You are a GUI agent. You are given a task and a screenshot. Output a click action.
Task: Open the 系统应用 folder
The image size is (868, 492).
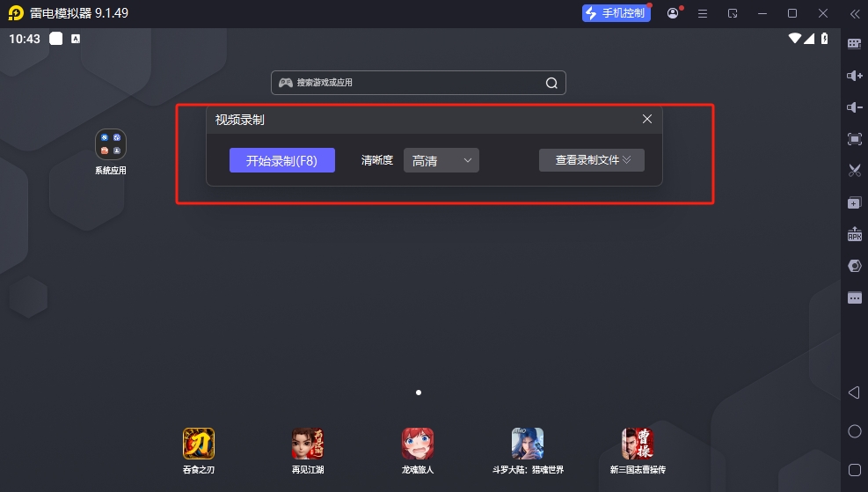(x=111, y=144)
